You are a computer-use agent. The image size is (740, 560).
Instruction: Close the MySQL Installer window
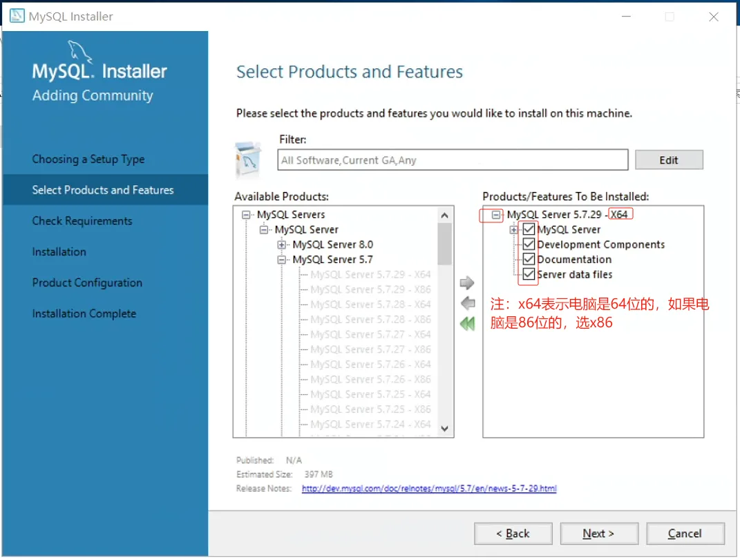tap(714, 17)
